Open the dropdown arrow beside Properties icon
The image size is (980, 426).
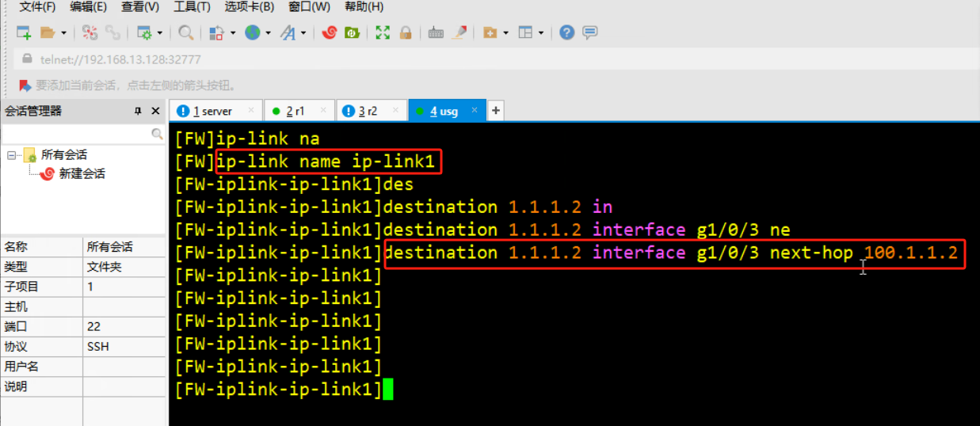click(159, 32)
